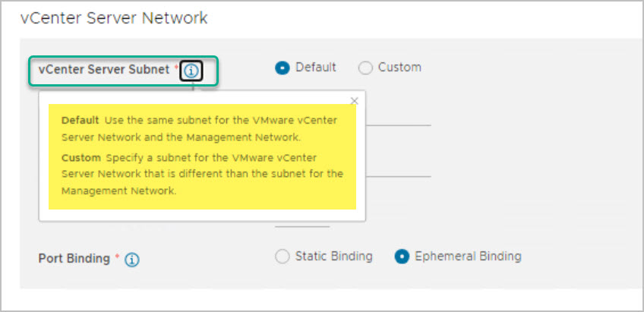The width and height of the screenshot is (644, 312).
Task: Click the red asterisk beside Port Binding
Action: coord(117,258)
